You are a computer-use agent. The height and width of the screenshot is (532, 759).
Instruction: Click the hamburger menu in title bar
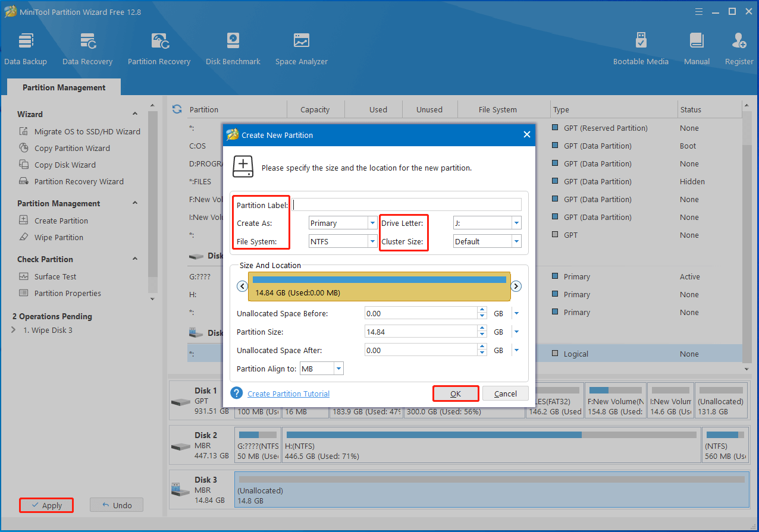699,11
